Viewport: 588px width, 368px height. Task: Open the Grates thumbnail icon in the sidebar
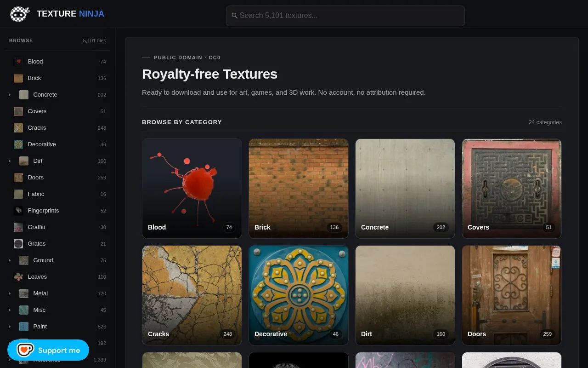coord(18,243)
